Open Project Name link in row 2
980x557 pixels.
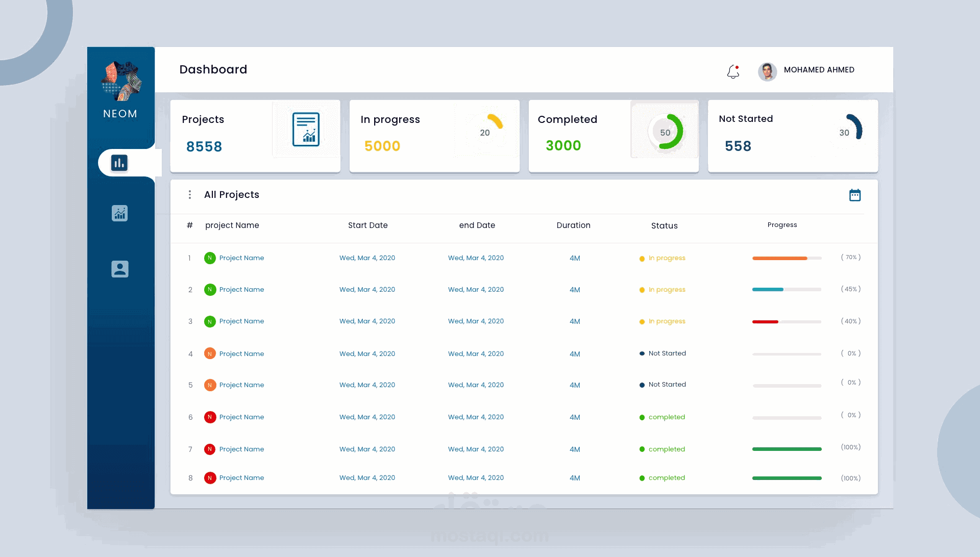(x=241, y=290)
